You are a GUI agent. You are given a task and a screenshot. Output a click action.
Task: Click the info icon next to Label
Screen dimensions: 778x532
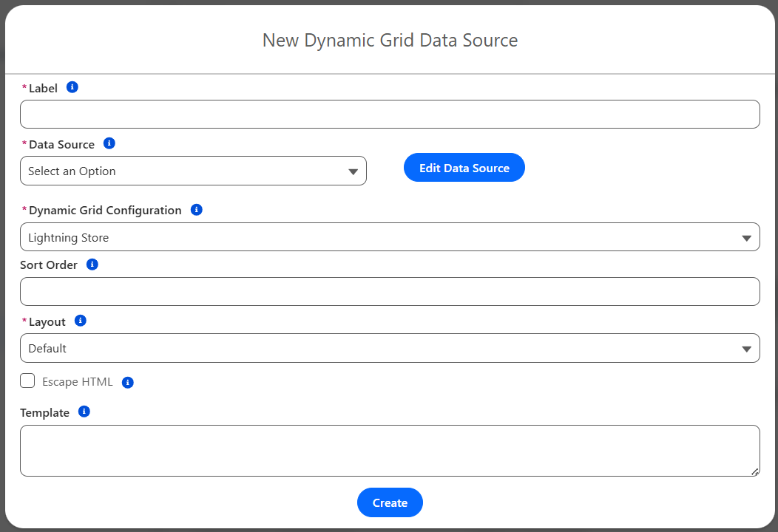[x=72, y=87]
